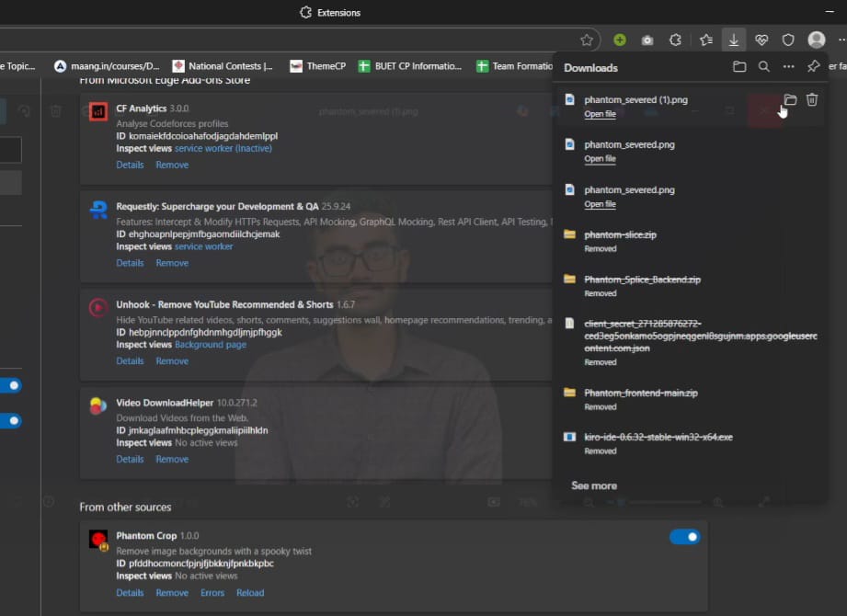Inspect CF Analytics service worker (Inactive)

tap(223, 148)
